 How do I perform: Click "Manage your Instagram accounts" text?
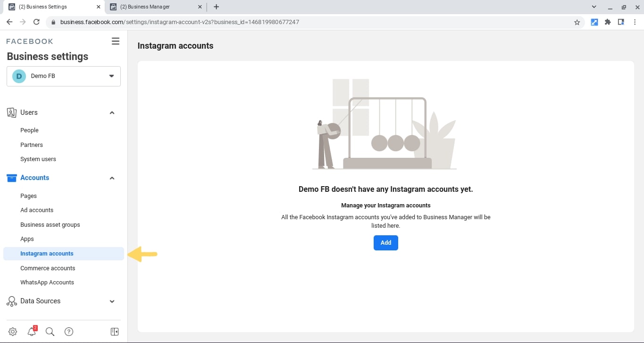pyautogui.click(x=386, y=206)
